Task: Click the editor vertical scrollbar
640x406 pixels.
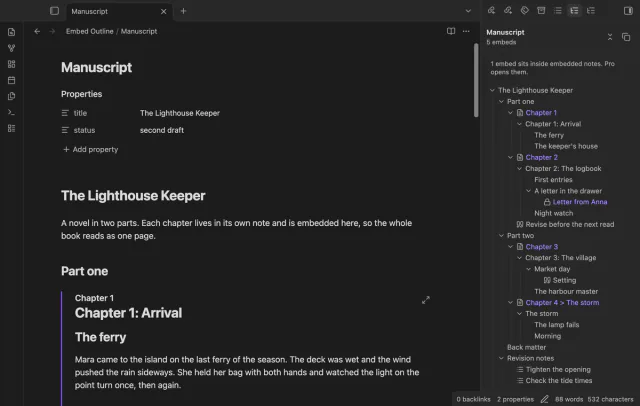Action: click(476, 80)
